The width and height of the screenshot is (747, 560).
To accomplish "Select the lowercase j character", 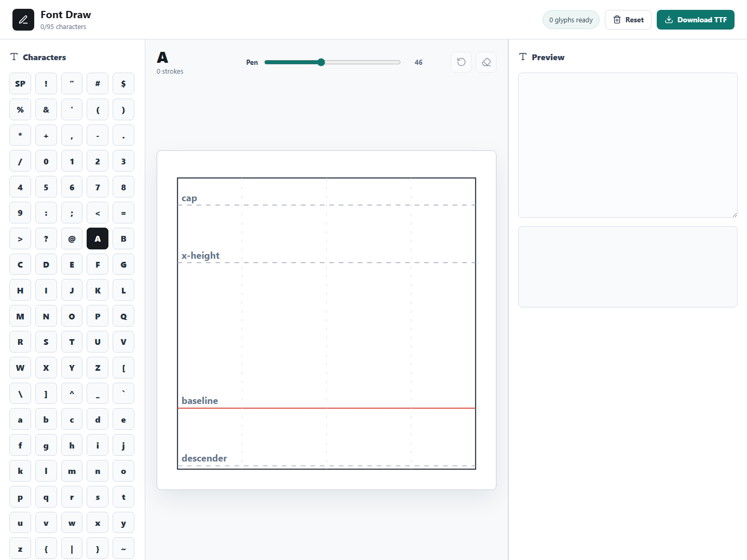I will 123,445.
